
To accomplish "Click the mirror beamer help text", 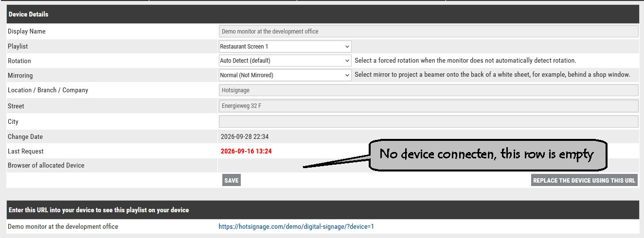I will click(x=492, y=75).
